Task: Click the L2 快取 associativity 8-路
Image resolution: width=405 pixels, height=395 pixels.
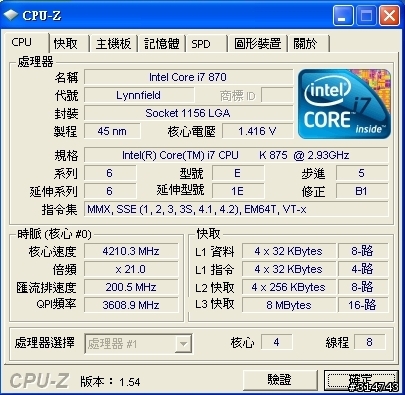Action: click(363, 287)
